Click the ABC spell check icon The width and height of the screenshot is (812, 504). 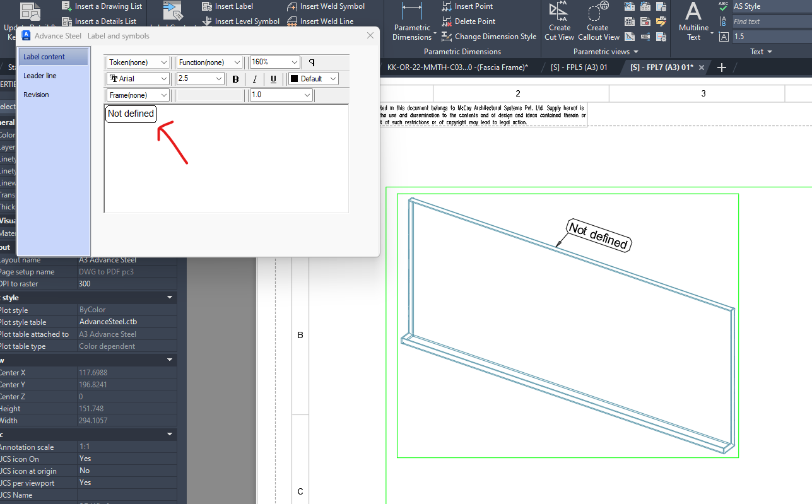pyautogui.click(x=723, y=6)
